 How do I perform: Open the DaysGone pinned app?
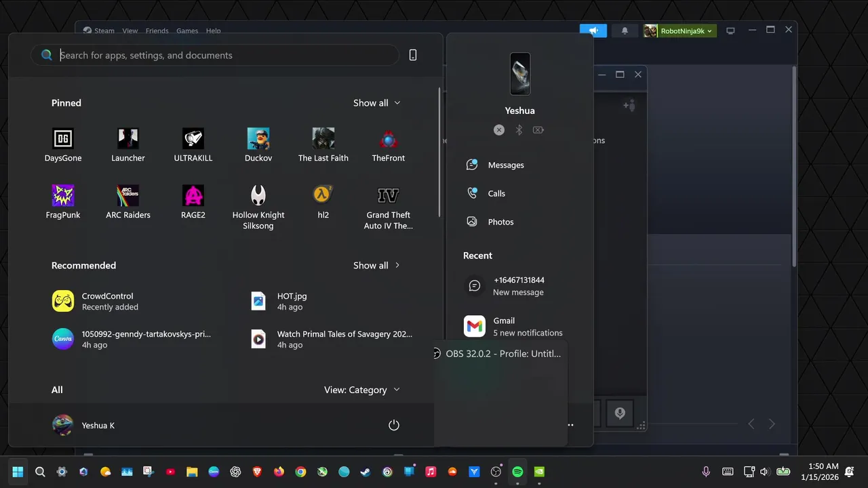[63, 145]
